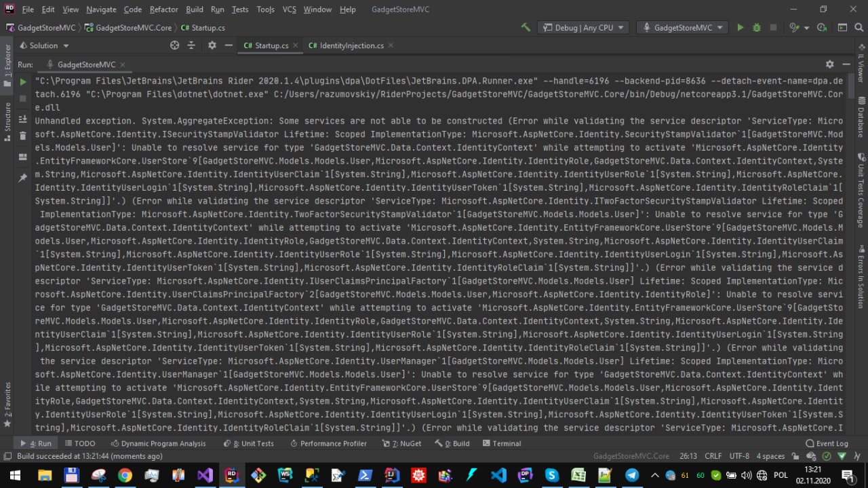The width and height of the screenshot is (868, 488).
Task: Open the Terminal tool window
Action: coord(502,443)
